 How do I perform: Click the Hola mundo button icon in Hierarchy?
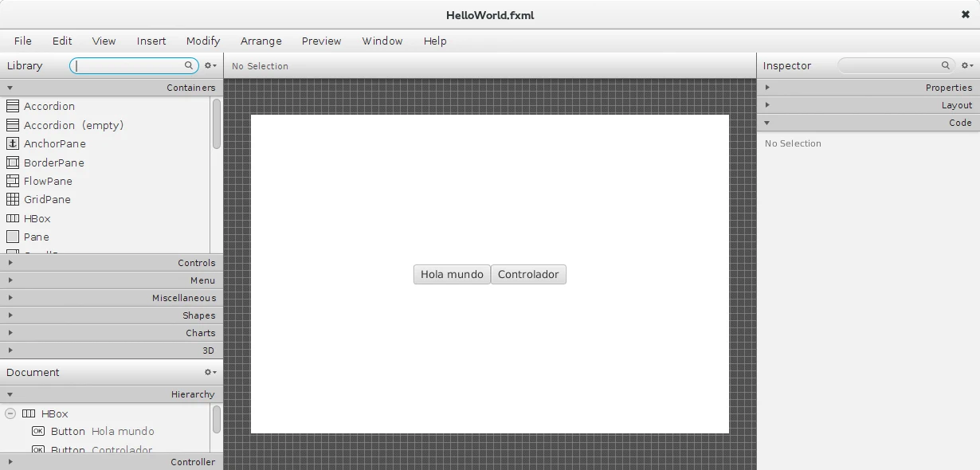38,431
